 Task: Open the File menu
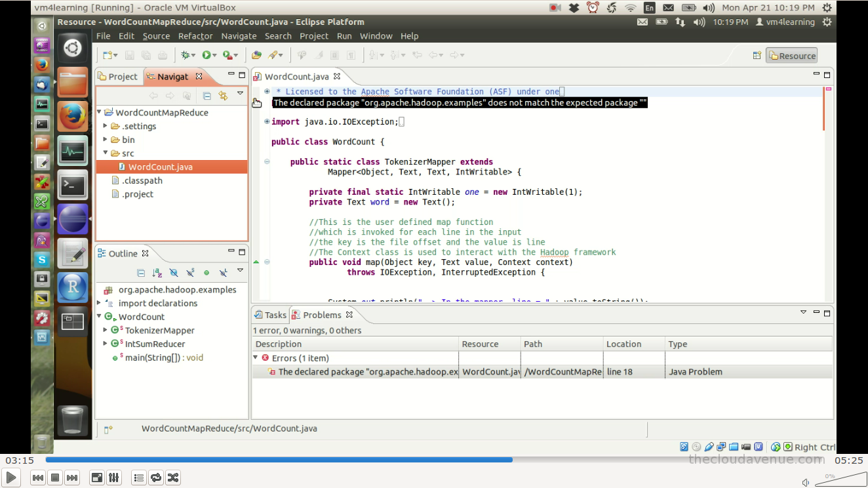(x=104, y=36)
